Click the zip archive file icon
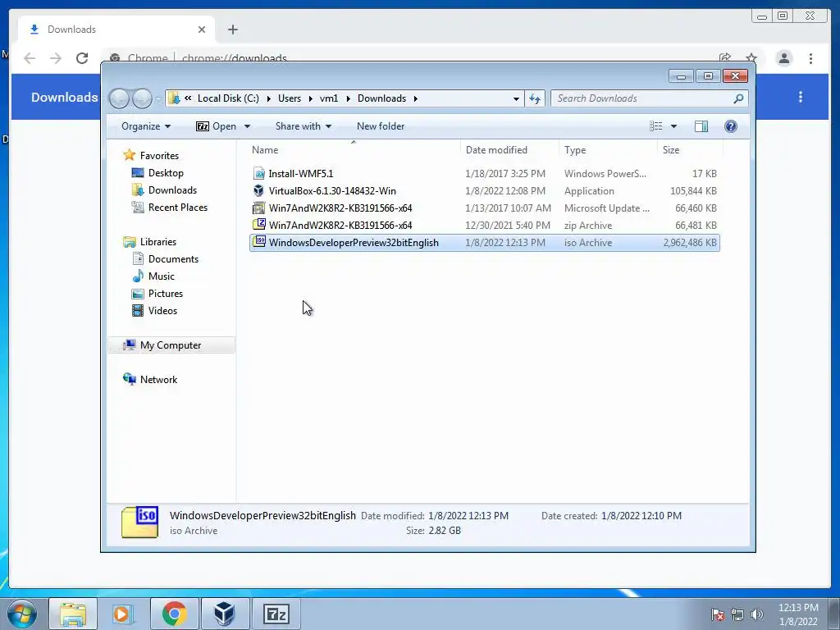 click(258, 225)
